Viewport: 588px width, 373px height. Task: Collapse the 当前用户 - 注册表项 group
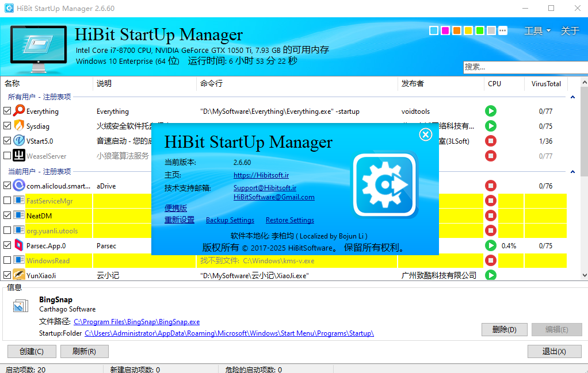[572, 171]
